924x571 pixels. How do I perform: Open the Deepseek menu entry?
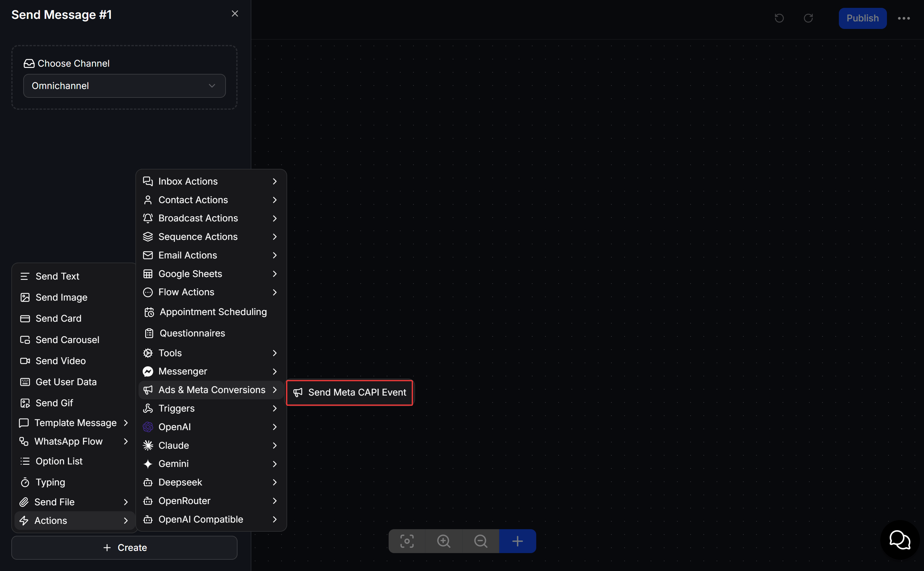click(x=211, y=482)
